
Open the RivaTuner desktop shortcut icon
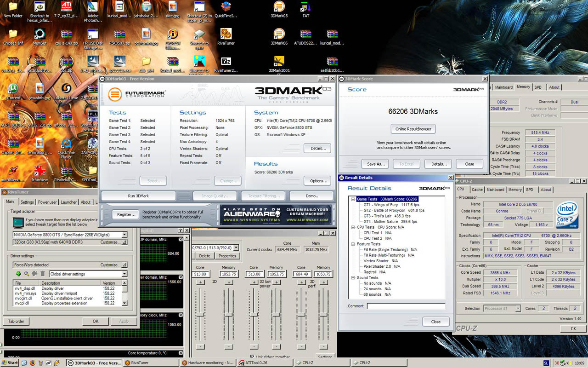click(x=226, y=37)
